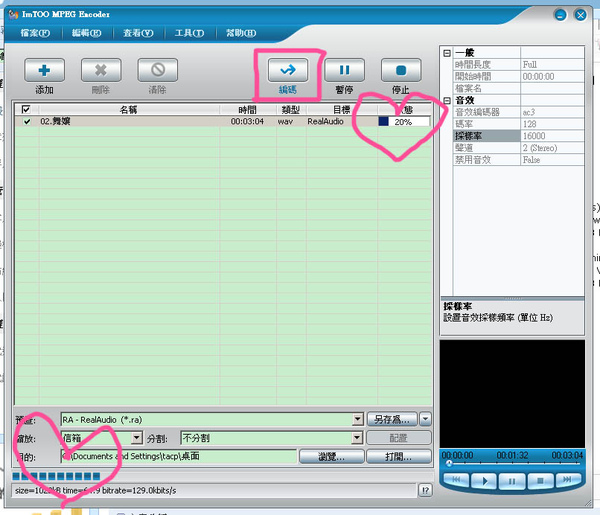Image resolution: width=600 pixels, height=515 pixels.
Task: Collapse the 一般 property group
Action: 447,53
